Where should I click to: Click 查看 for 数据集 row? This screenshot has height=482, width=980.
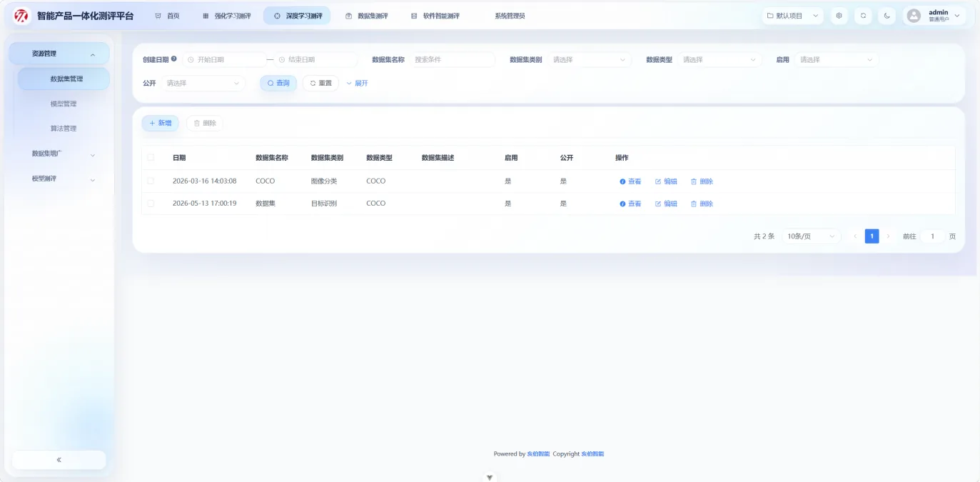(630, 204)
